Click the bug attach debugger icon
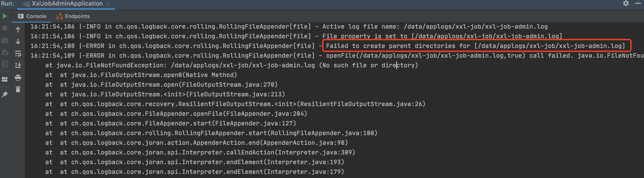 click(4, 52)
